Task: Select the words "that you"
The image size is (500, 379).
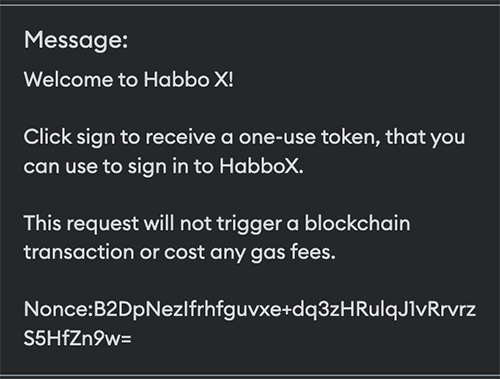Action: (425, 138)
